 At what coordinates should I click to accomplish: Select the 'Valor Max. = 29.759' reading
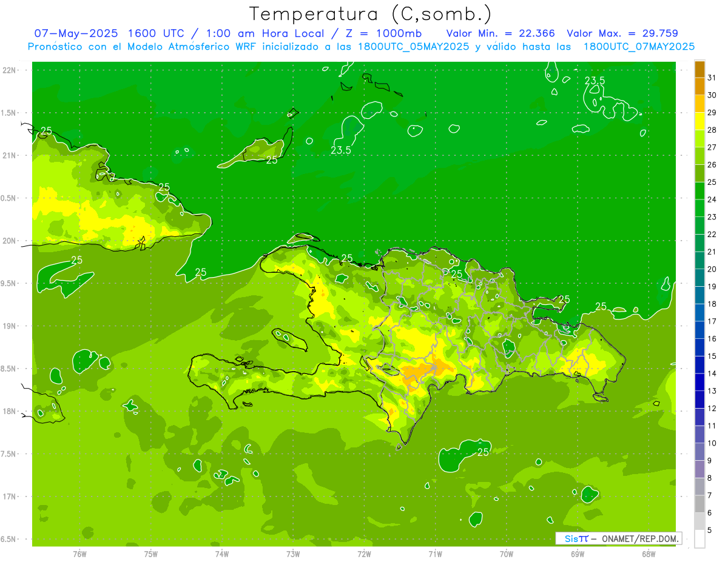coord(622,33)
